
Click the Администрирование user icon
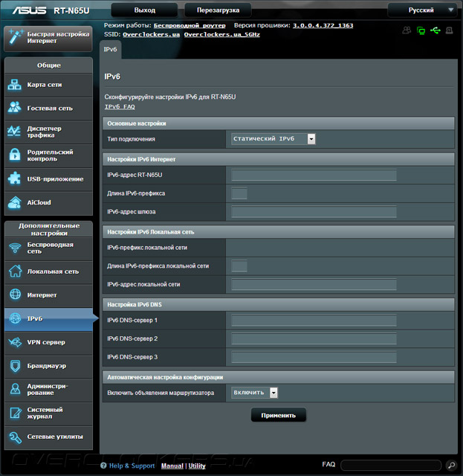coord(15,389)
